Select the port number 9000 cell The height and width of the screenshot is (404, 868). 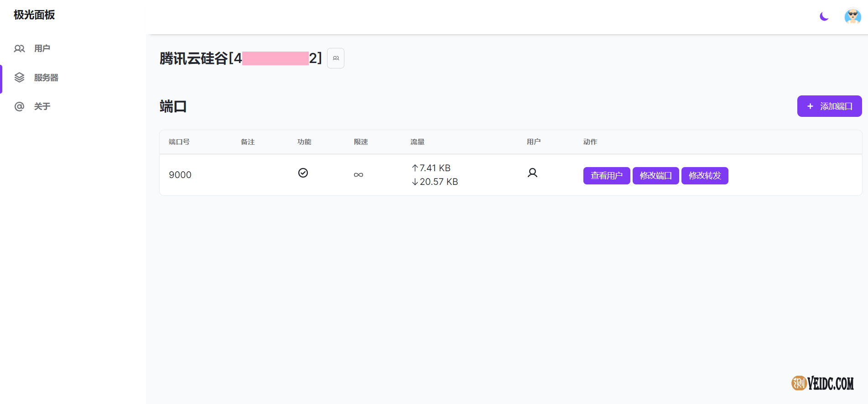coord(180,175)
